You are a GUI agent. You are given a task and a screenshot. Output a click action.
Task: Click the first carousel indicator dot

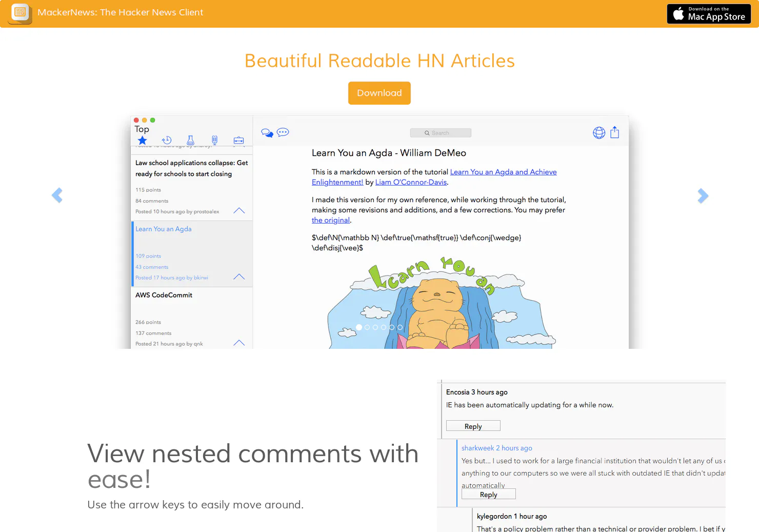point(359,327)
